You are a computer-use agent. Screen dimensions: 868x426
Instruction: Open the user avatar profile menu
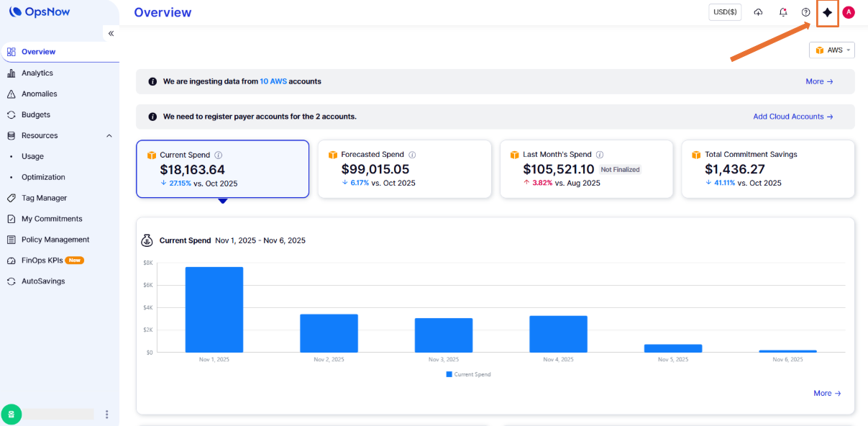(849, 12)
